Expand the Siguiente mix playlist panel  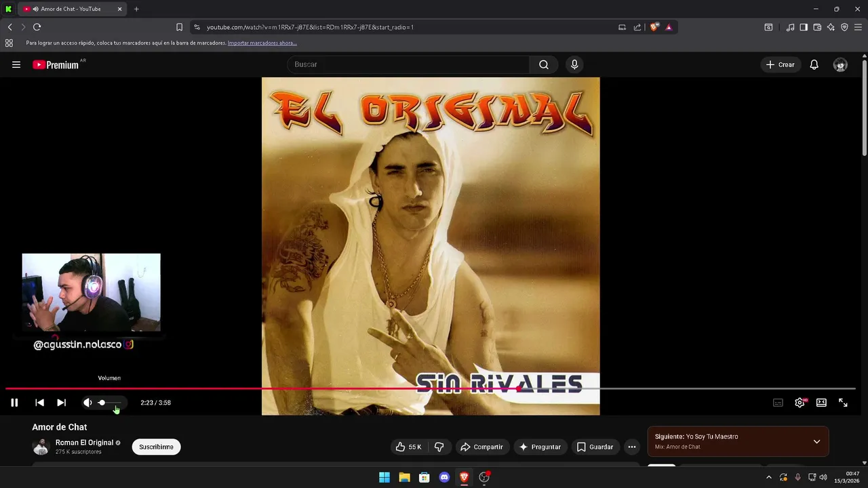tap(816, 442)
